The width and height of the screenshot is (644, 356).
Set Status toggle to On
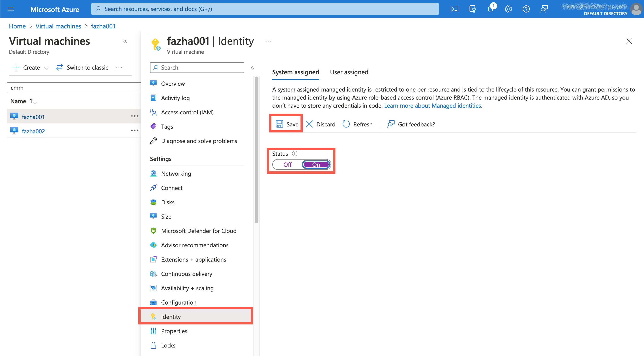316,164
